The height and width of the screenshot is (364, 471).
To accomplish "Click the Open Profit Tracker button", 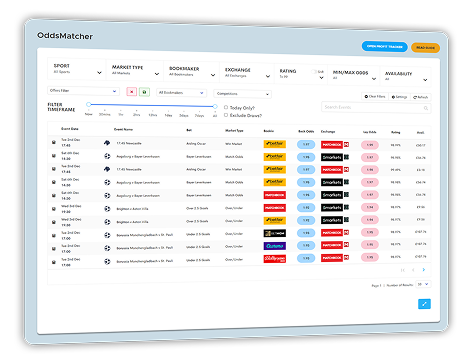I will pos(385,46).
